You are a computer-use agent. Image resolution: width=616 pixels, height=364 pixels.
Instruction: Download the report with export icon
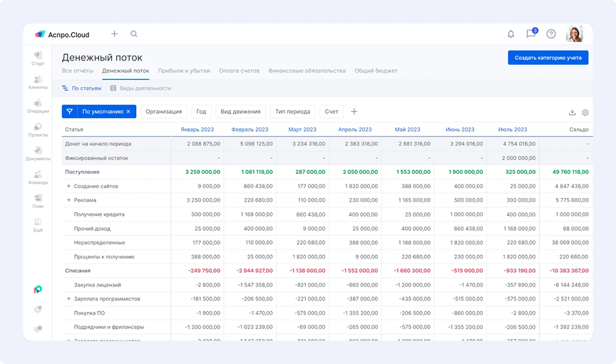click(x=572, y=113)
